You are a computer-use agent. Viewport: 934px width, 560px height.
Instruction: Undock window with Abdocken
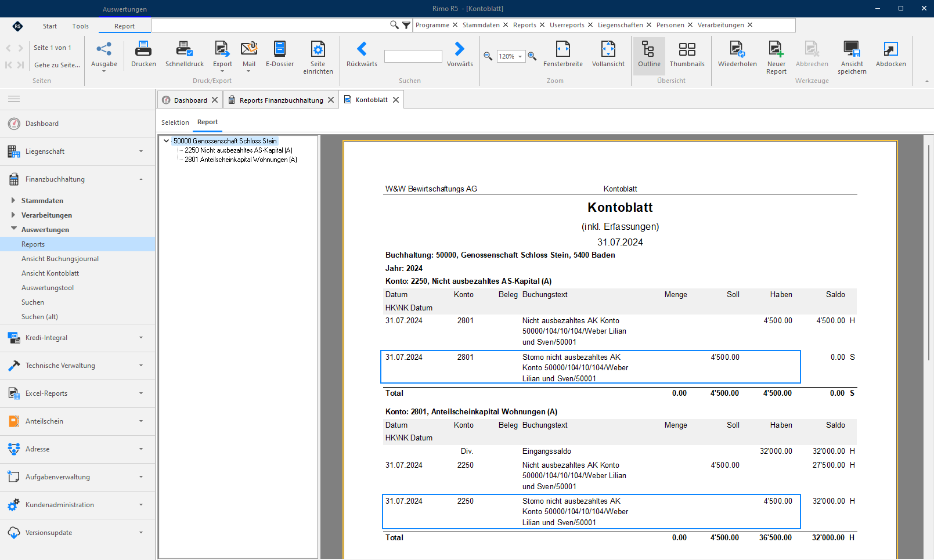pos(890,55)
